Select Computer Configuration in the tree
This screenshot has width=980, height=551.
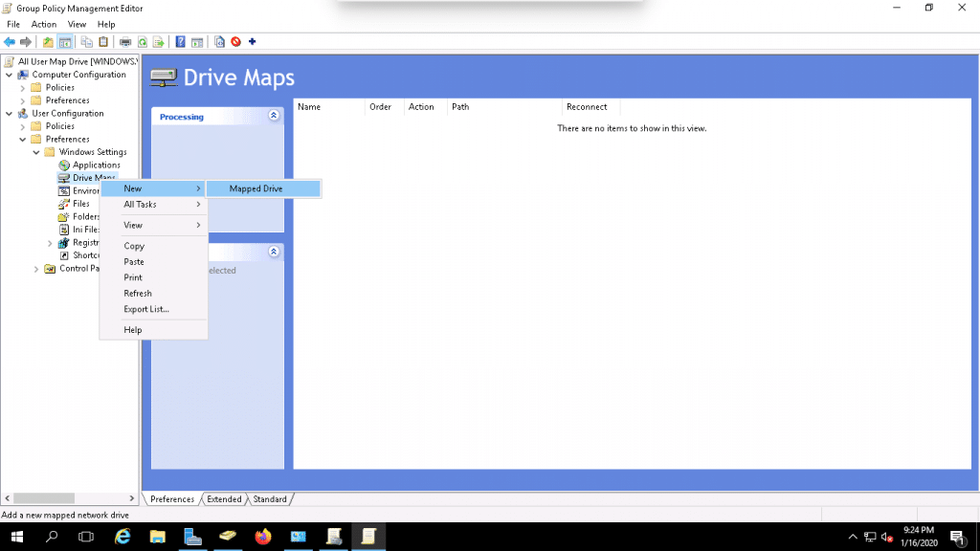coord(78,75)
